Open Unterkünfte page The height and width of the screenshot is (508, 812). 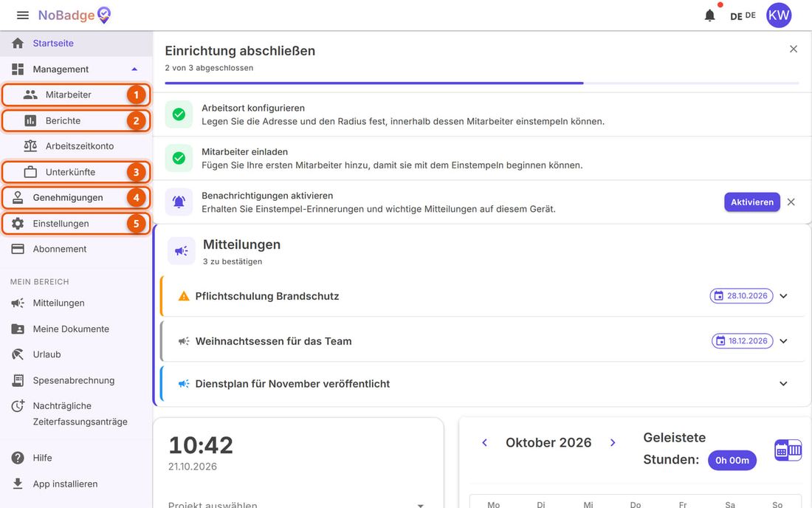76,172
